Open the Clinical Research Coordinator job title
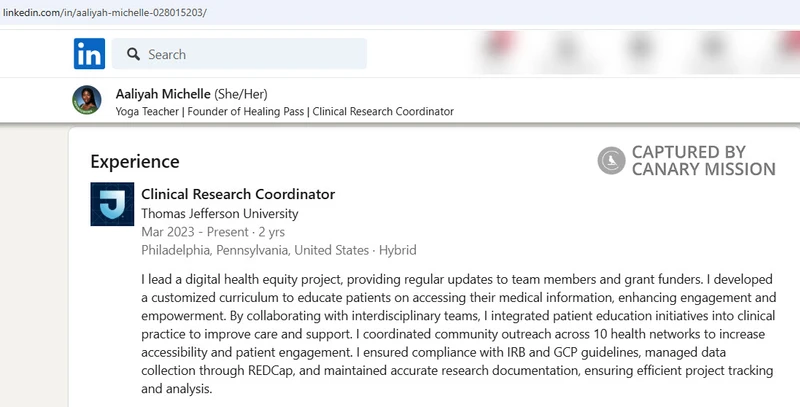The width and height of the screenshot is (800, 407). (238, 194)
